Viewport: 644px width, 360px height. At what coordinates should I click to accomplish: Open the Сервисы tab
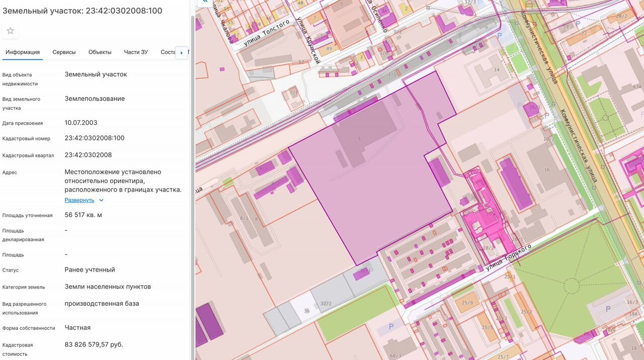click(64, 52)
